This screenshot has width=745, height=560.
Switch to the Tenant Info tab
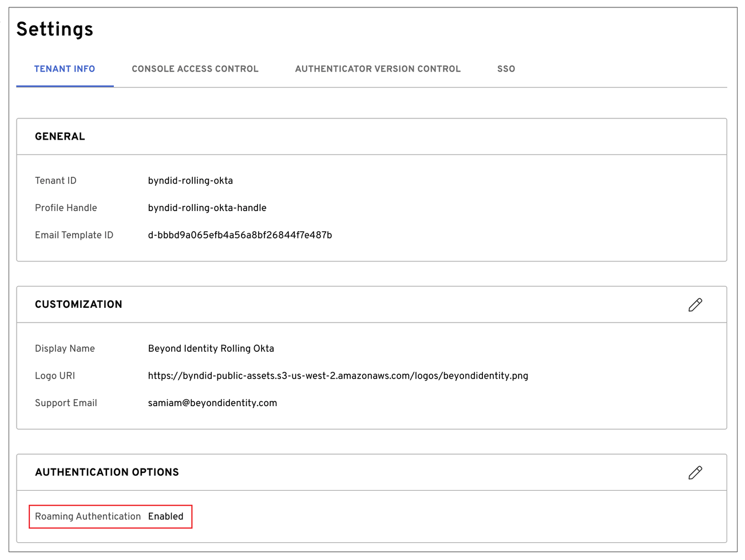[65, 69]
